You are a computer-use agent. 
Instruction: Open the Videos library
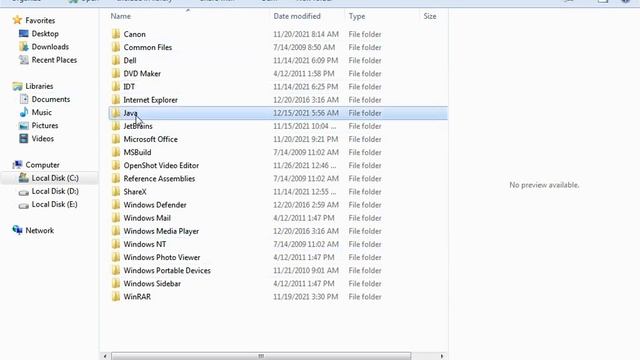(42, 138)
